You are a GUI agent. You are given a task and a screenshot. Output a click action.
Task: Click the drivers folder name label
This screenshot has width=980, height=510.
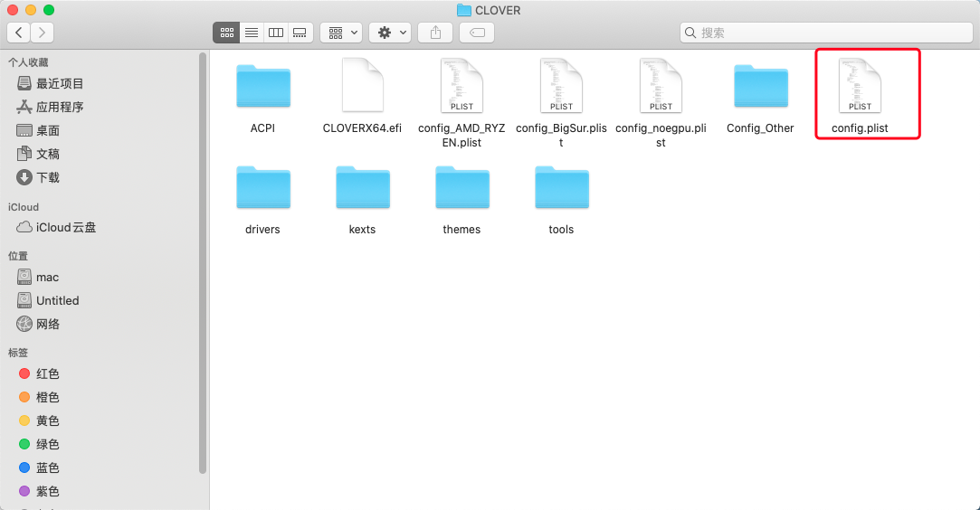click(x=262, y=229)
